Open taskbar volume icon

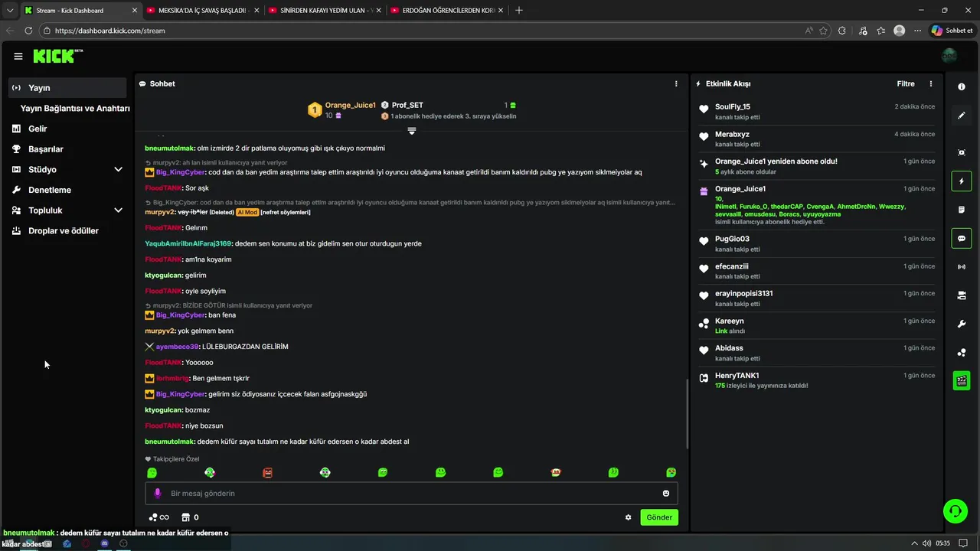[927, 543]
